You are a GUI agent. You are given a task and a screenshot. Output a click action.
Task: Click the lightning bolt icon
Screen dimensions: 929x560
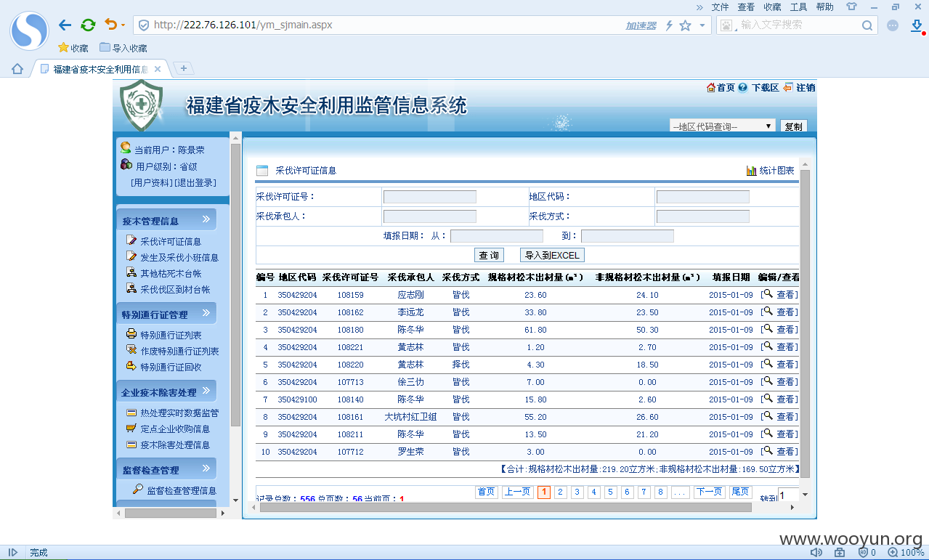pyautogui.click(x=670, y=25)
